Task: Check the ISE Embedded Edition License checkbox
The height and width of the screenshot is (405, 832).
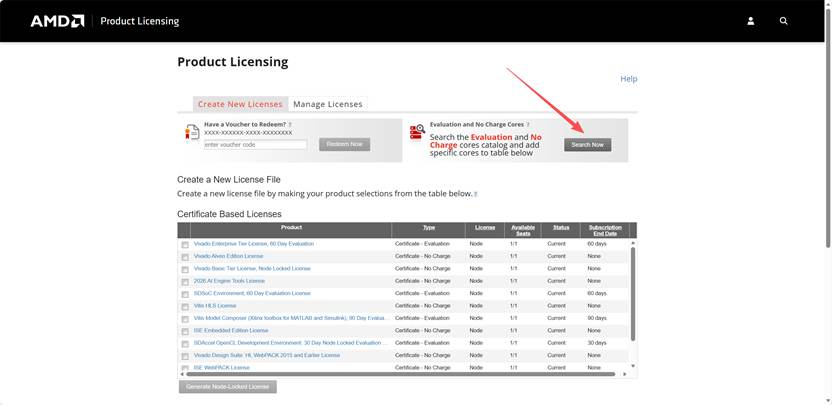Action: [x=185, y=331]
